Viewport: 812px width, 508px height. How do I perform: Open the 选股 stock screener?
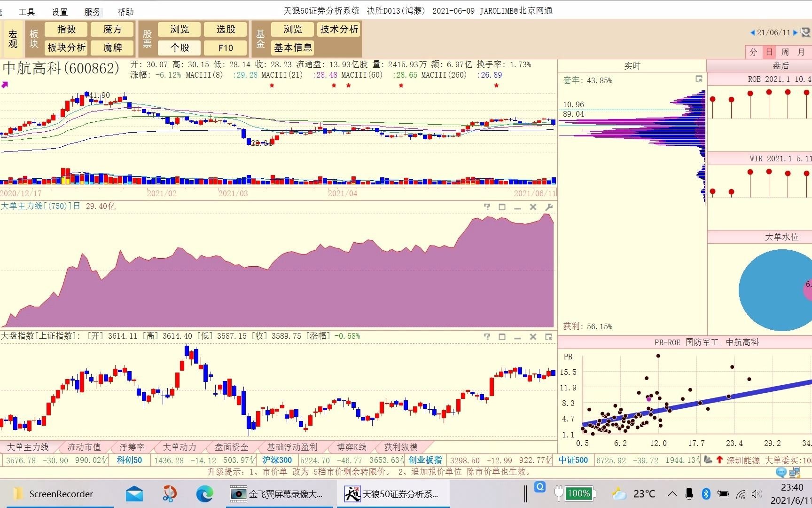(x=226, y=30)
